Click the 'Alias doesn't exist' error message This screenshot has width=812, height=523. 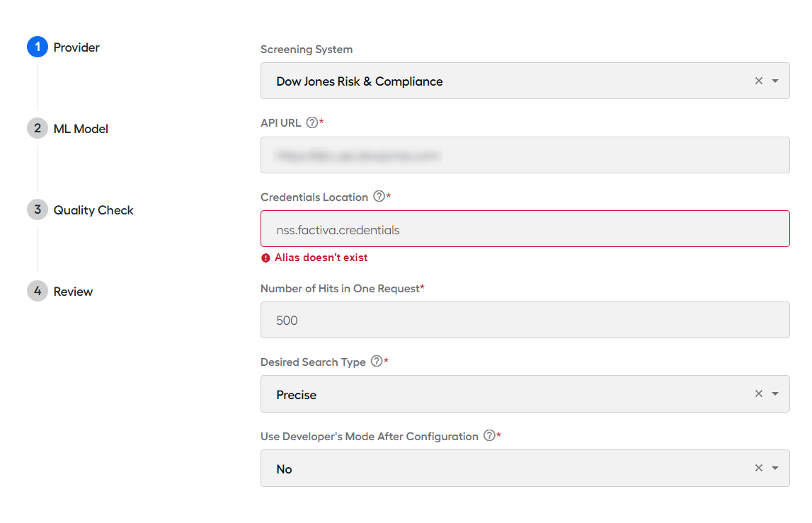click(321, 258)
